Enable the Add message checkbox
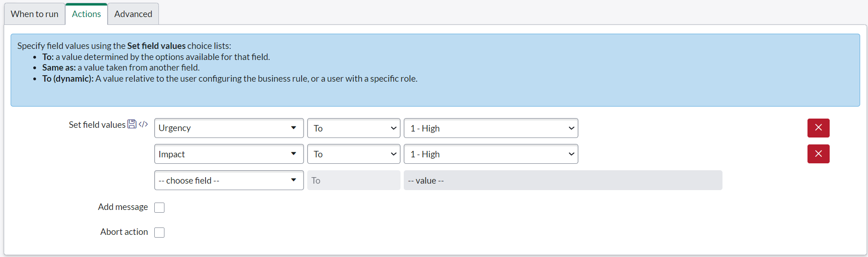 [159, 208]
